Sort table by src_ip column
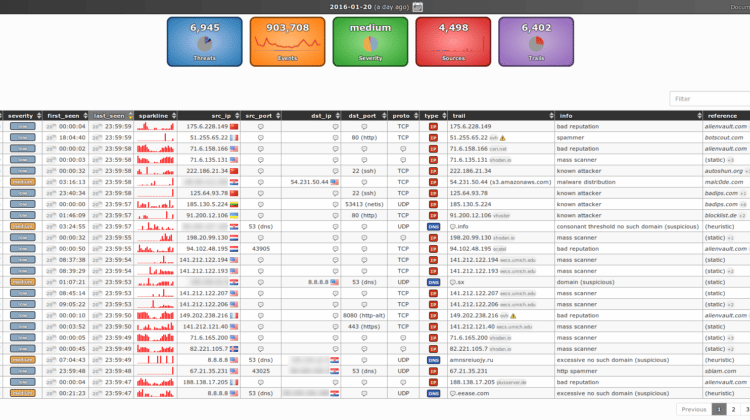Screen dimensions: 750x420 pos(209,116)
